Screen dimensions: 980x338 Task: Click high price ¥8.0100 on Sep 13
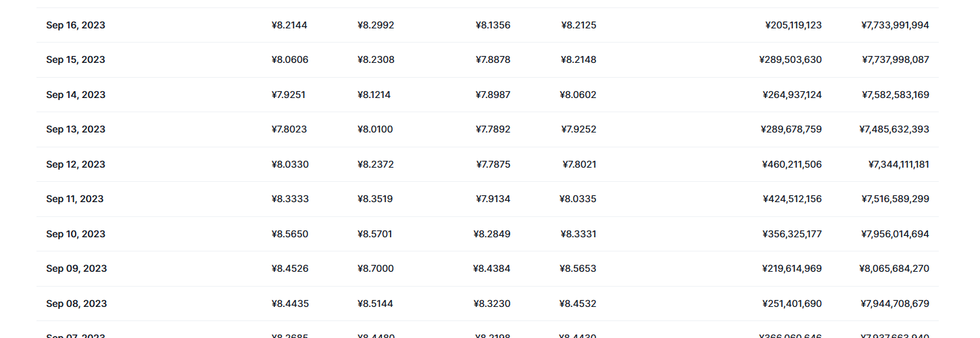(x=375, y=129)
